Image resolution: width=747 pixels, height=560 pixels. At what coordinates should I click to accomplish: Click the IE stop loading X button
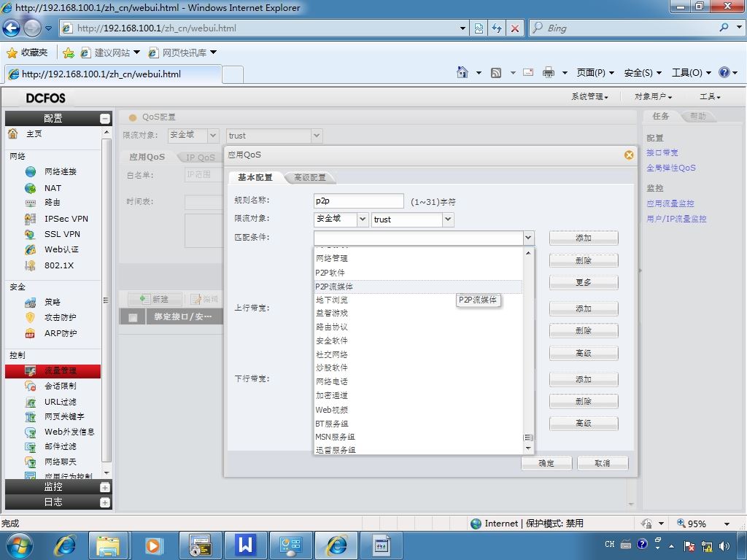coord(515,28)
